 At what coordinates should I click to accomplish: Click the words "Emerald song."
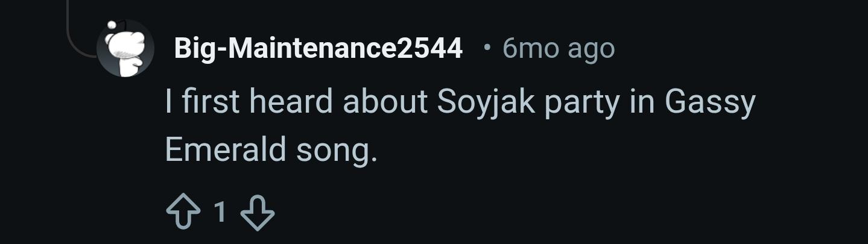pos(271,149)
